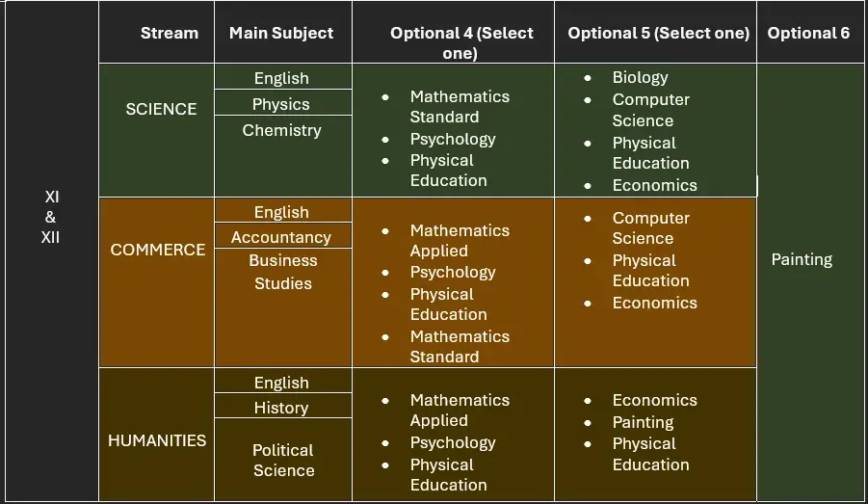
Task: Select the Business Studies cell
Action: (283, 272)
